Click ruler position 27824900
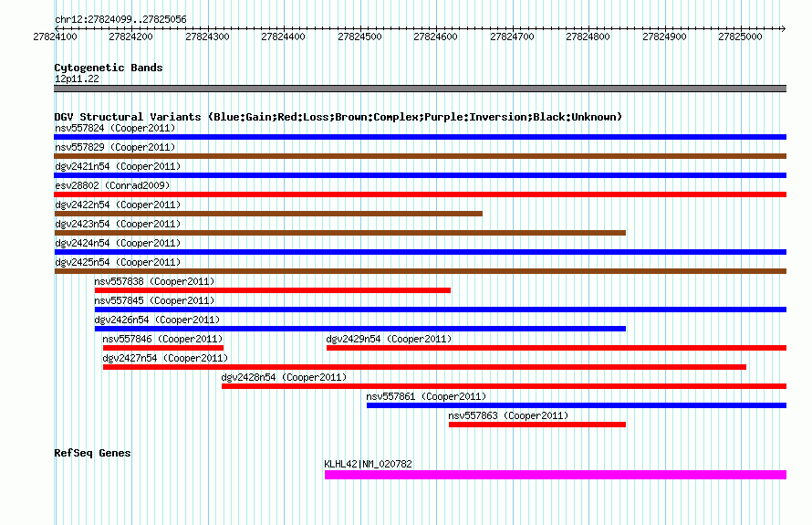 point(664,37)
